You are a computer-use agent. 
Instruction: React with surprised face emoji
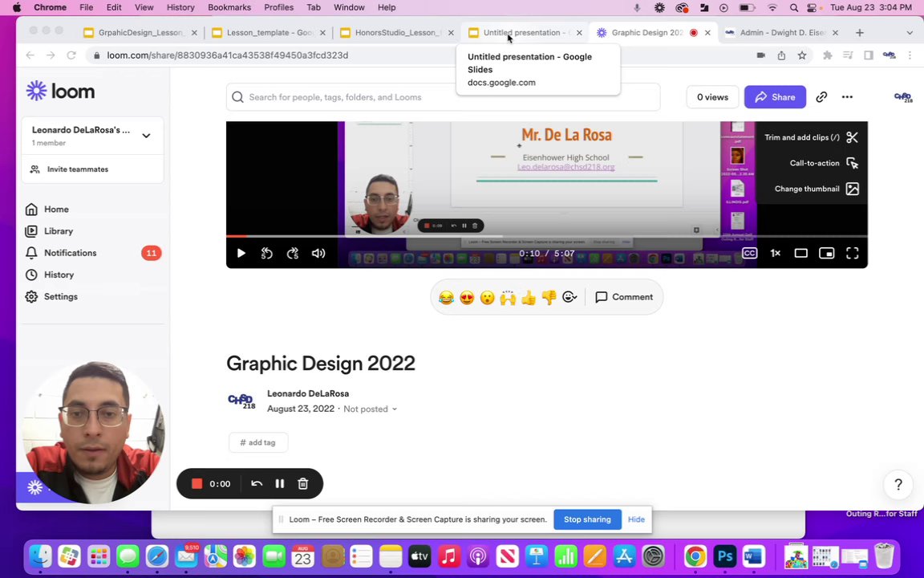pos(488,297)
